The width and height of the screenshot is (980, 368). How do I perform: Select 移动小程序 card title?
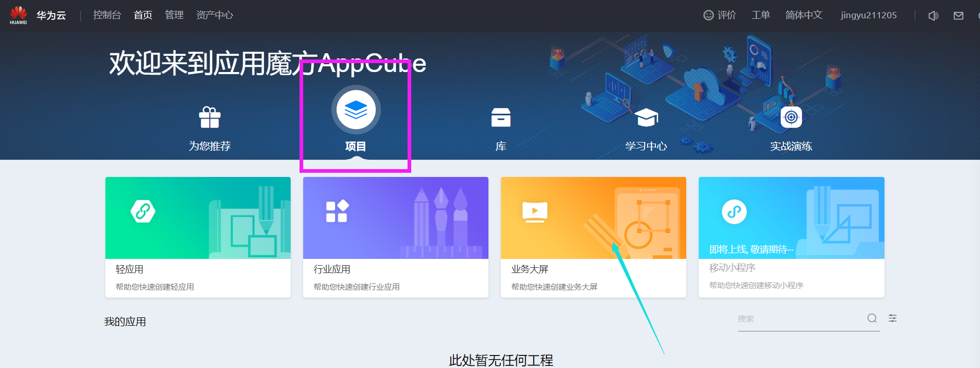tap(732, 268)
